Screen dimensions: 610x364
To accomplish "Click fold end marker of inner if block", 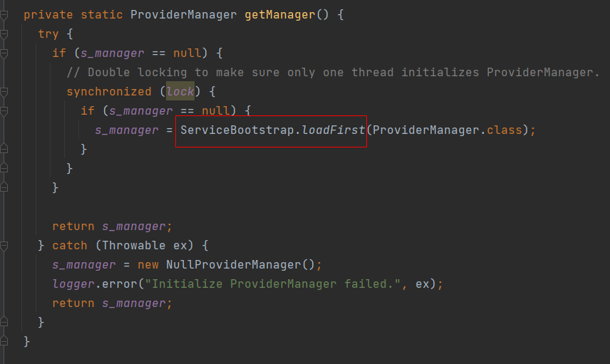I will point(4,150).
